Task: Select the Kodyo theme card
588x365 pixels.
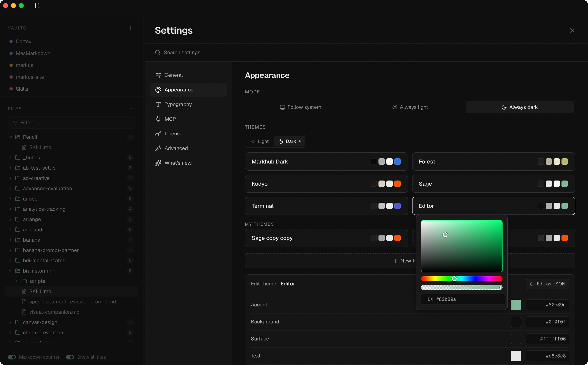Action: click(x=326, y=184)
